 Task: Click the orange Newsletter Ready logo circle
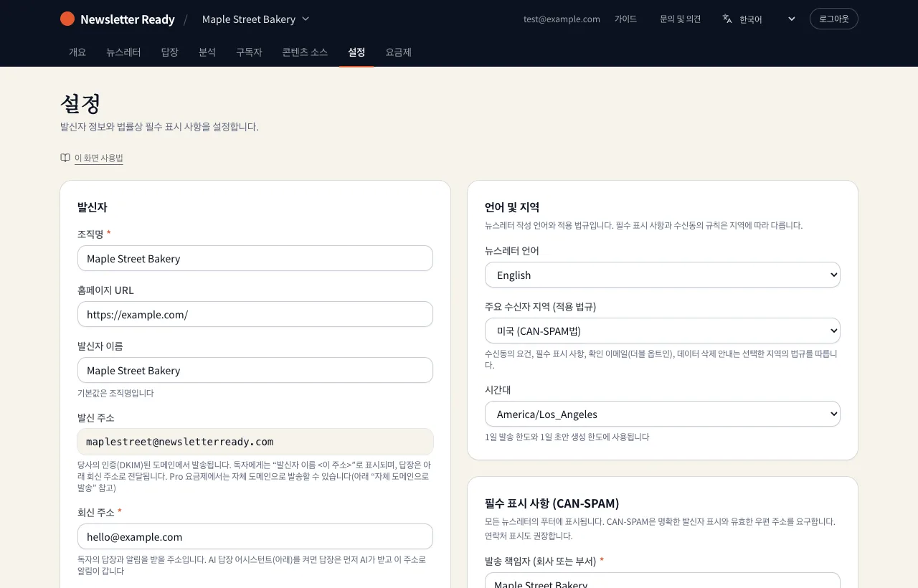pyautogui.click(x=67, y=19)
